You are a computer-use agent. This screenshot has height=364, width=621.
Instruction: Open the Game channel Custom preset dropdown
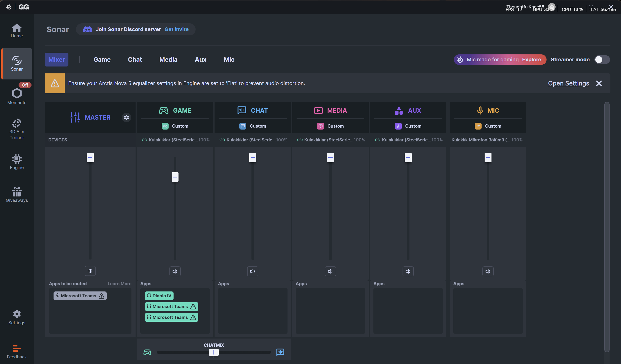(x=175, y=126)
